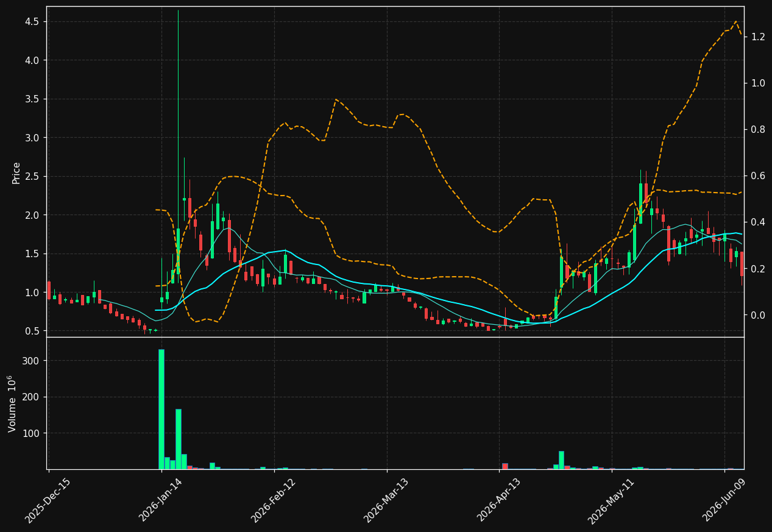Click the 4.0 price tick label
Viewport: 772px width, 532px height.
coord(32,60)
